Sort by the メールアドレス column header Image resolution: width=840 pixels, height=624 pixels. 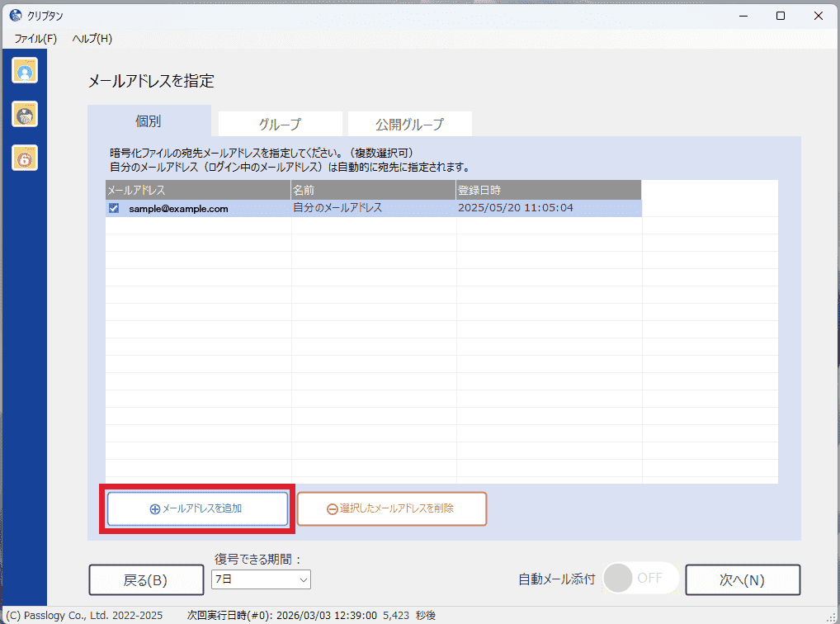(x=198, y=190)
